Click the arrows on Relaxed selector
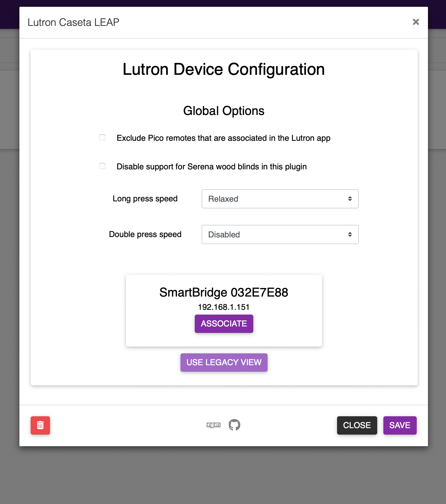The height and width of the screenshot is (504, 446). 350,199
